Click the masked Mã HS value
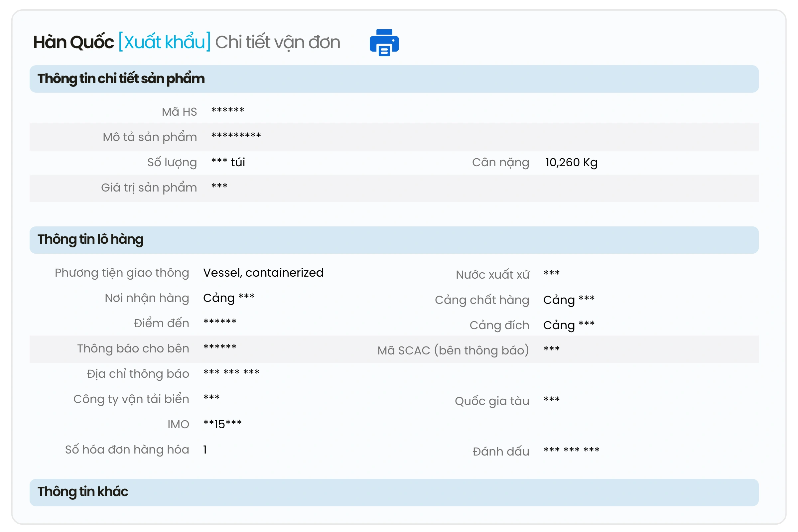The width and height of the screenshot is (798, 532). [228, 111]
